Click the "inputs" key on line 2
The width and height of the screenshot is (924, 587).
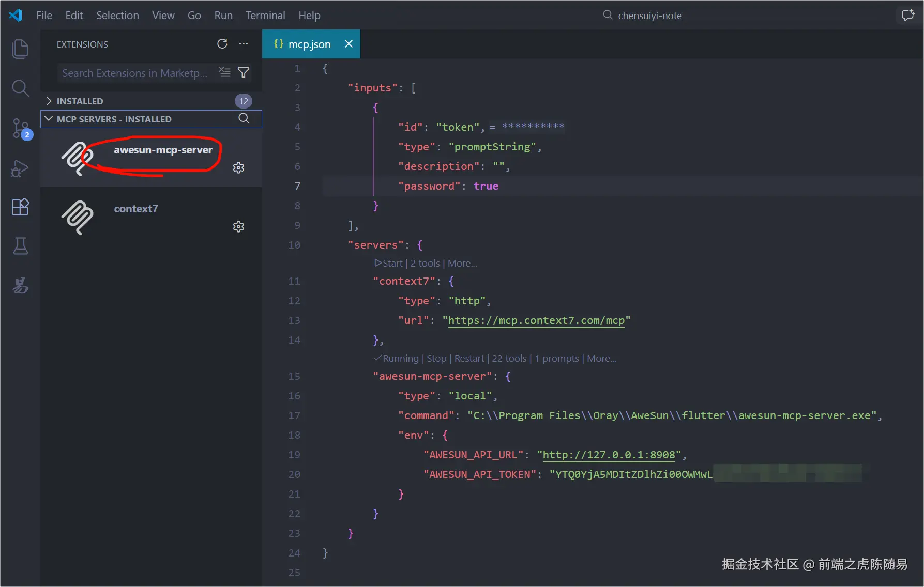(372, 88)
